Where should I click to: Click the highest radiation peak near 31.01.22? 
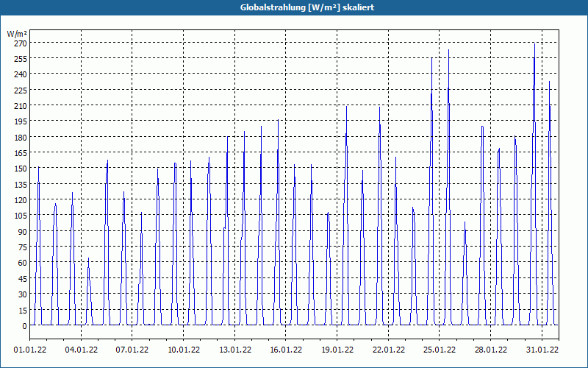(534, 44)
